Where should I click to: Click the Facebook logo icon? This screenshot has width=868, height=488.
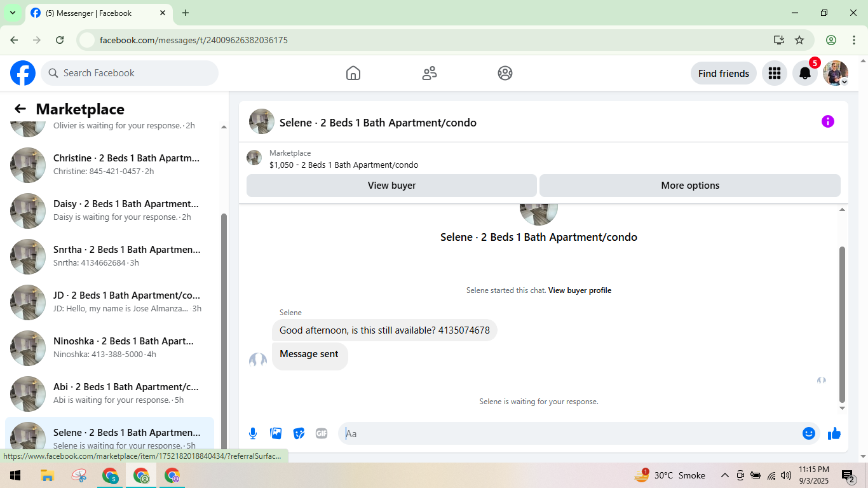(x=23, y=73)
